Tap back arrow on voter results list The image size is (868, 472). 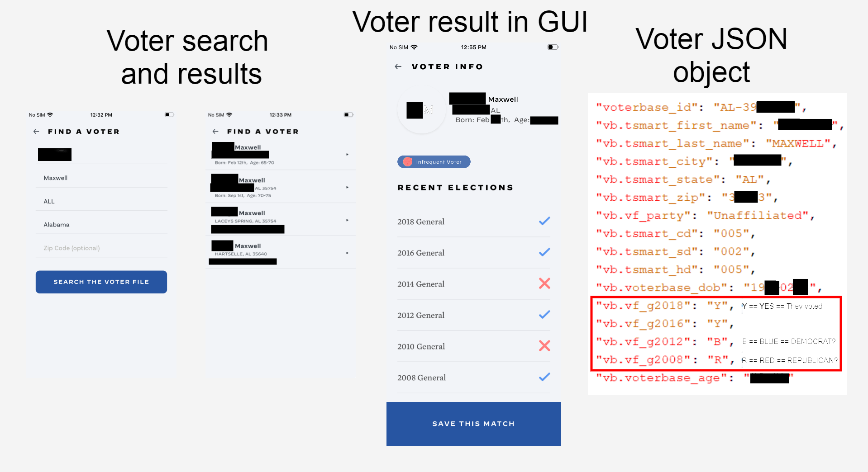coord(215,132)
